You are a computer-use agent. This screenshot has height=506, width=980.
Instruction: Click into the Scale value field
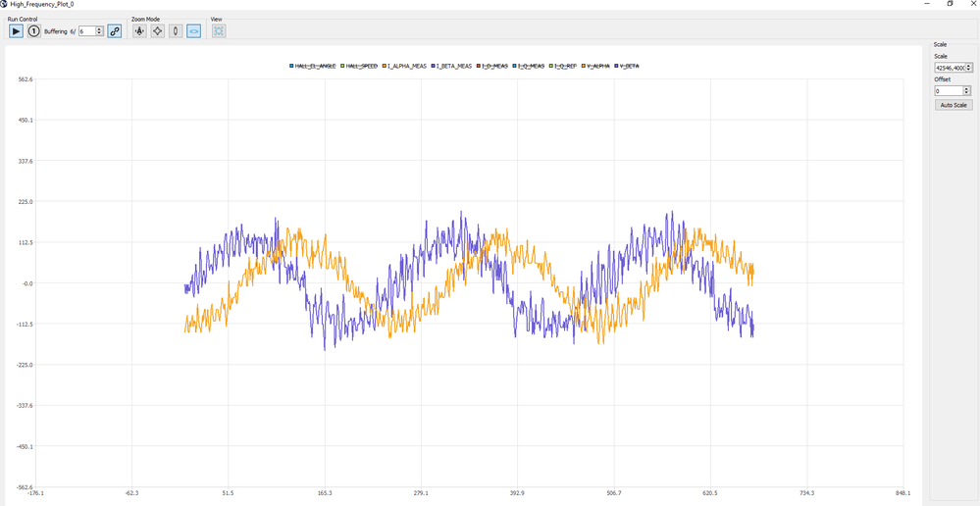coord(950,68)
